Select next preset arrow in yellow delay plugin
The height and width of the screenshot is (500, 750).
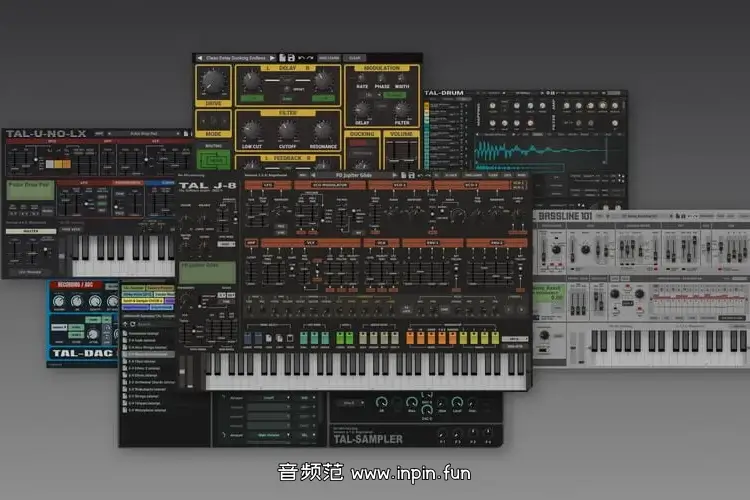[272, 58]
